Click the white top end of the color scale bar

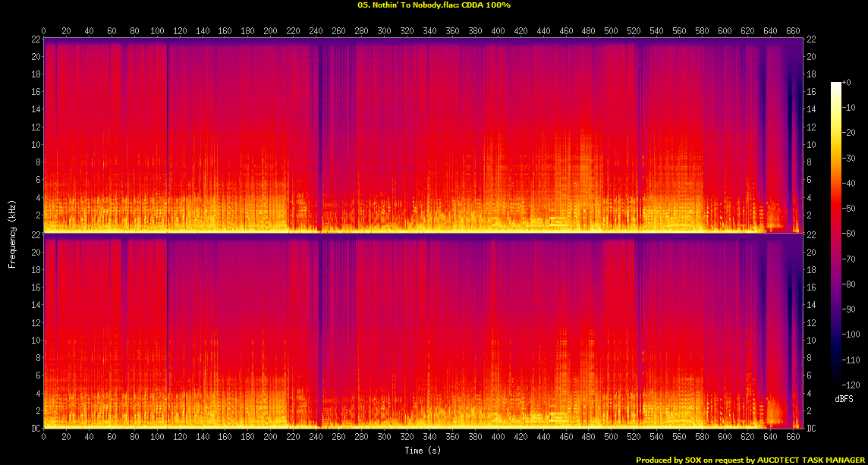836,84
